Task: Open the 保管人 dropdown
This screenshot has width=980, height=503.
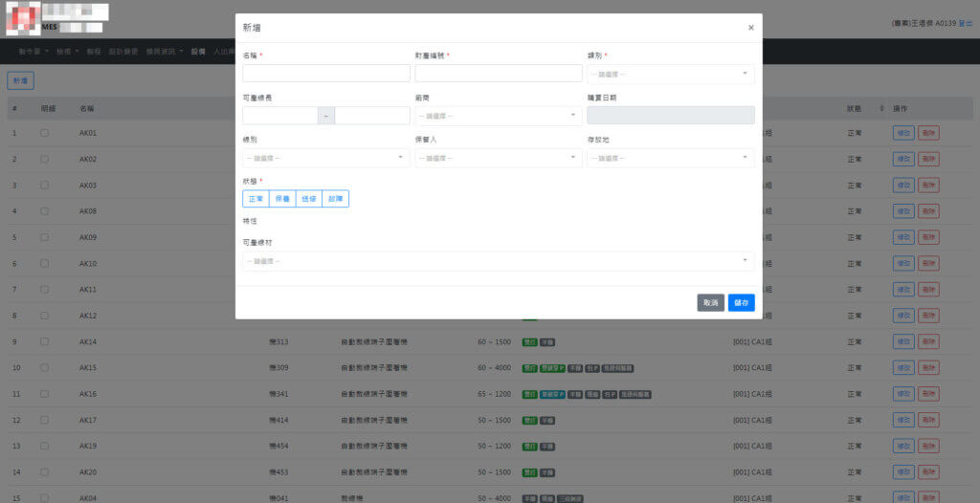Action: point(498,158)
